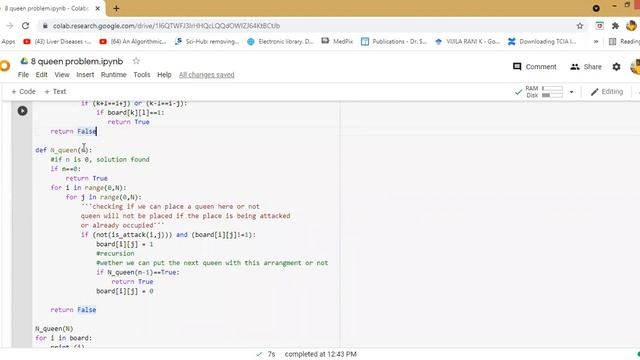Add a new Text cell
The height and width of the screenshot is (360, 640).
(x=55, y=91)
